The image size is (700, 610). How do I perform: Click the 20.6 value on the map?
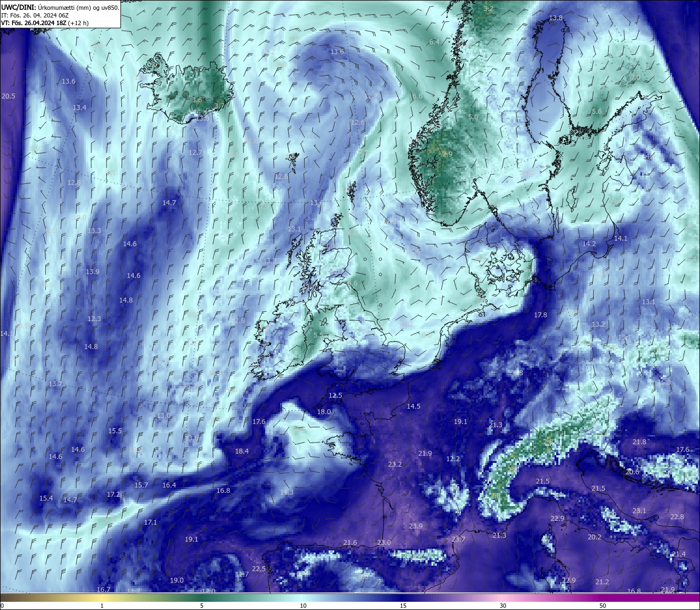click(632, 472)
